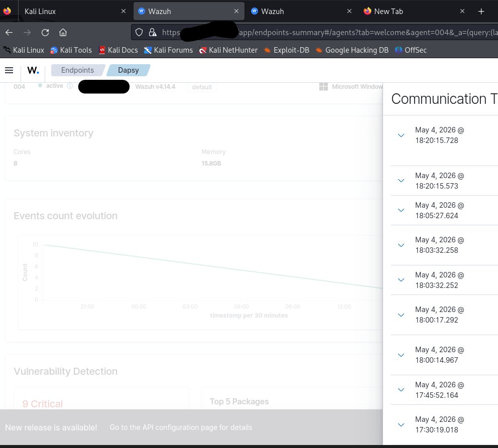Image resolution: width=498 pixels, height=448 pixels.
Task: Open the Kali Linux bookmark
Action: coord(24,50)
